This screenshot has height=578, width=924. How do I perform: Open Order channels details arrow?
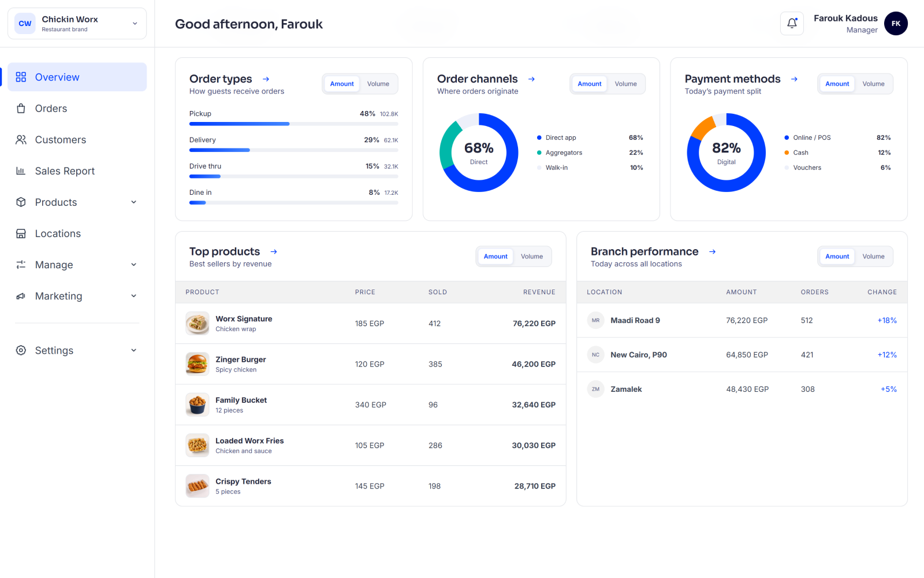tap(531, 79)
